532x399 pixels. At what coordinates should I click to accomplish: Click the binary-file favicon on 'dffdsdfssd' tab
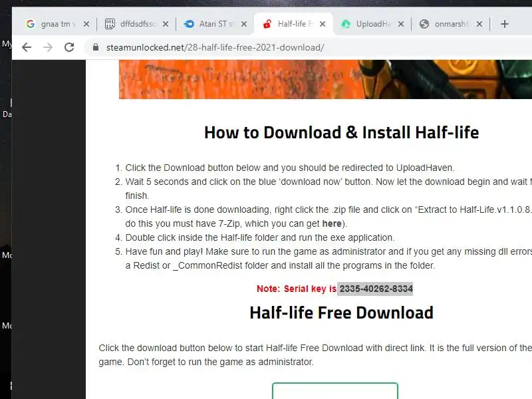[x=110, y=24]
